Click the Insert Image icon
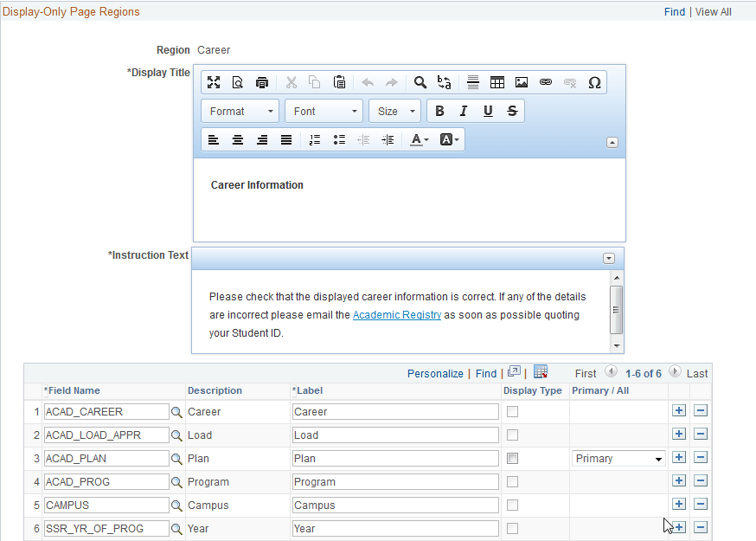 (522, 82)
